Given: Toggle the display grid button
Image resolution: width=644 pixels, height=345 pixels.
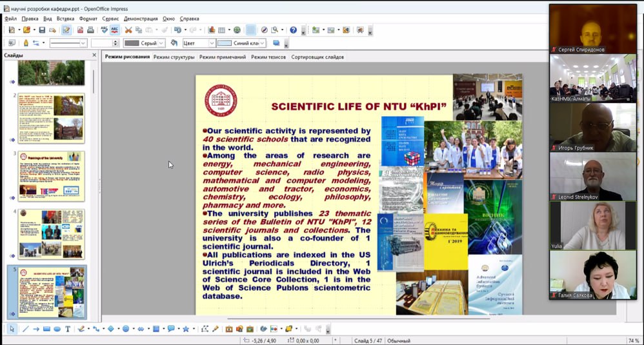Looking at the screenshot, I should (250, 30).
